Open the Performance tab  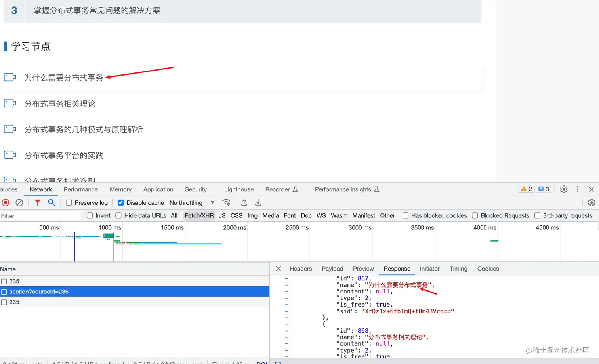pyautogui.click(x=81, y=189)
